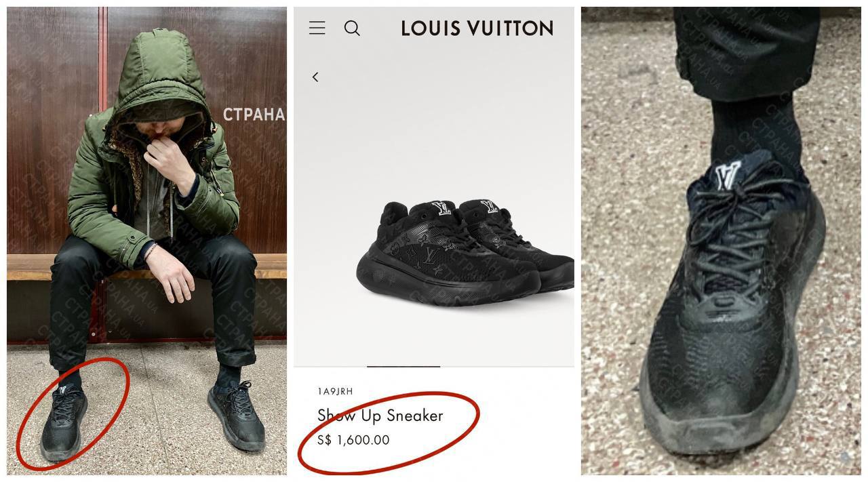Click the СТРАНА watermark label
The height and width of the screenshot is (482, 868).
pos(254,115)
